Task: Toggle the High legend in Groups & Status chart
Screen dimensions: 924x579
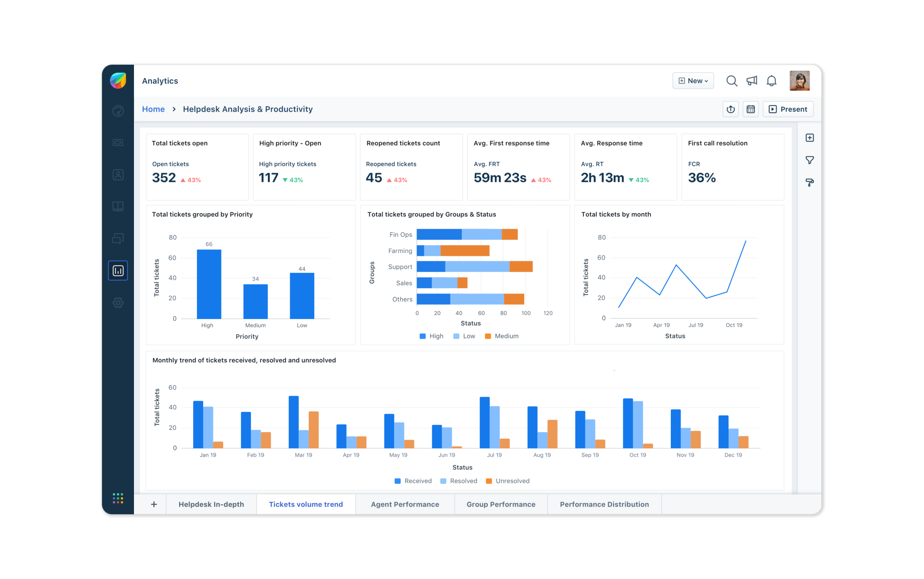Action: click(x=431, y=336)
